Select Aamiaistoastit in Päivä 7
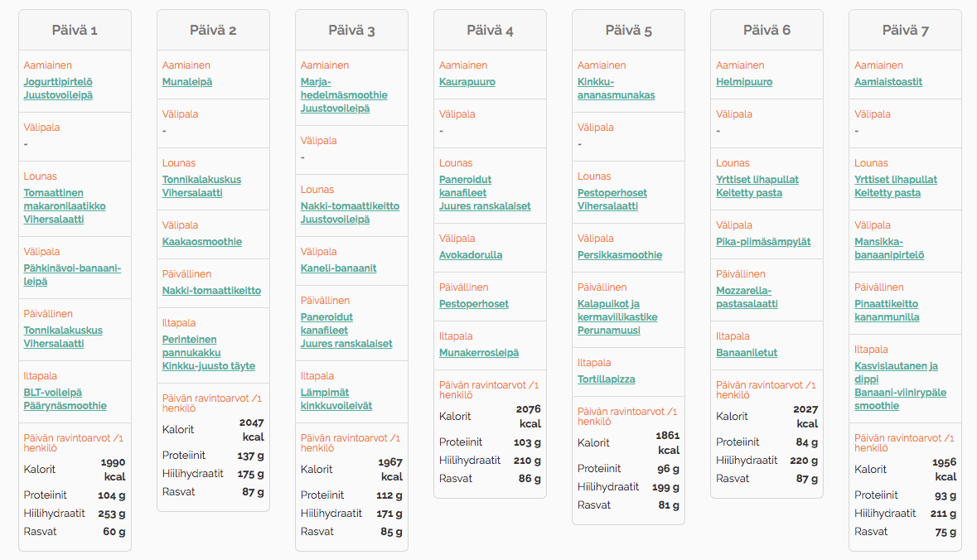977x560 pixels. click(x=888, y=82)
